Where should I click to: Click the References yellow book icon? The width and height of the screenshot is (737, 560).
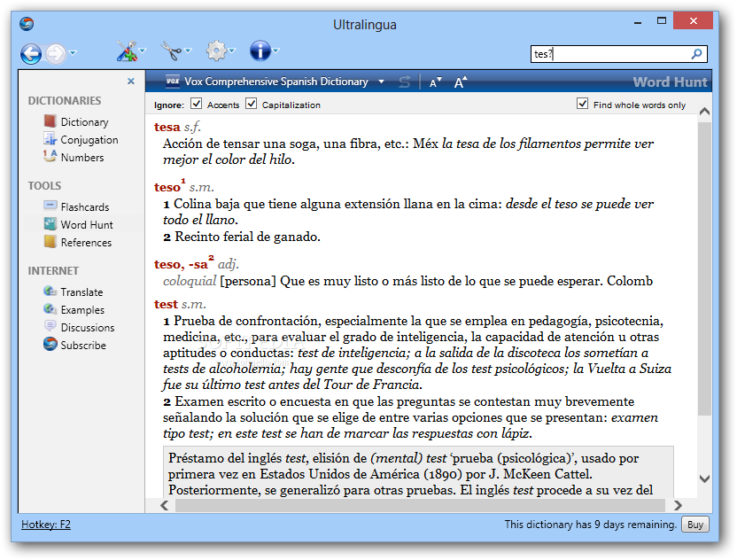pos(50,242)
